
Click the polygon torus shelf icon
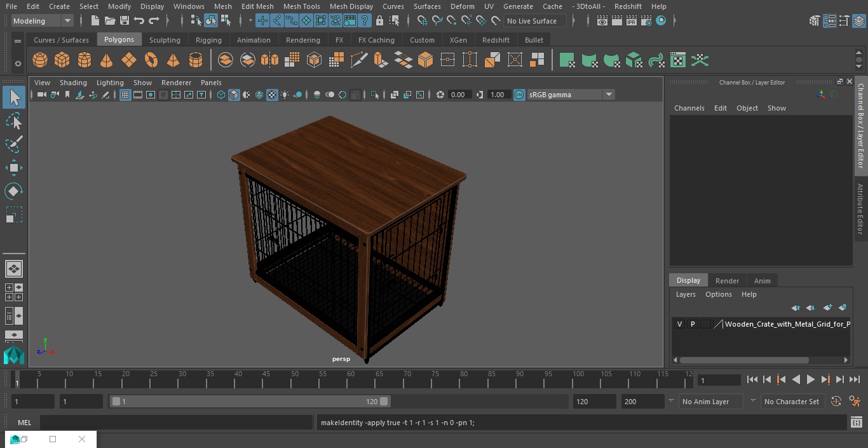click(151, 60)
